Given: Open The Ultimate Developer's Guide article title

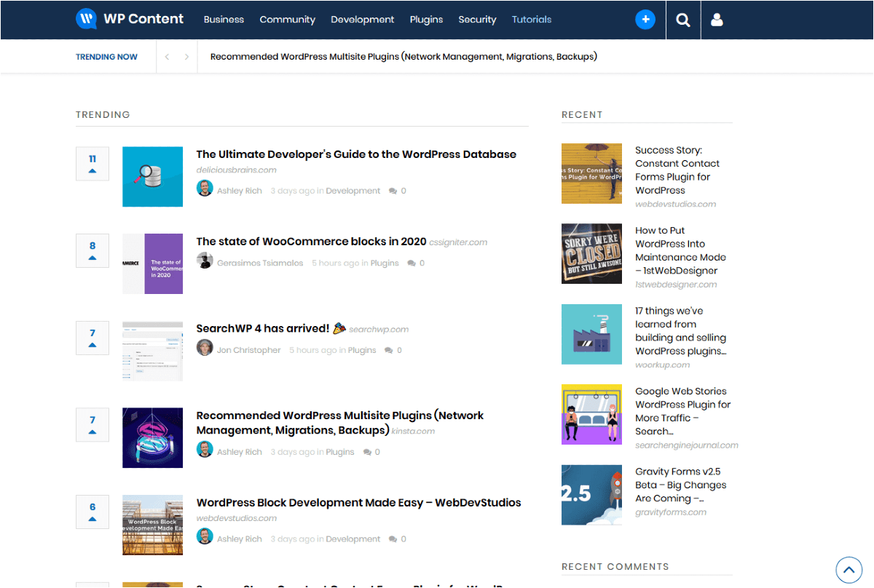Looking at the screenshot, I should click(x=356, y=154).
